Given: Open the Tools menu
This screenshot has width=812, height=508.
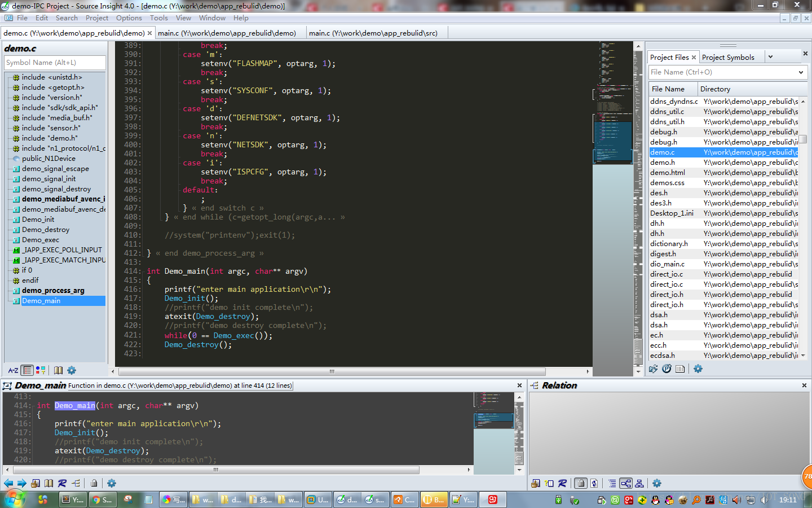Looking at the screenshot, I should coord(159,18).
